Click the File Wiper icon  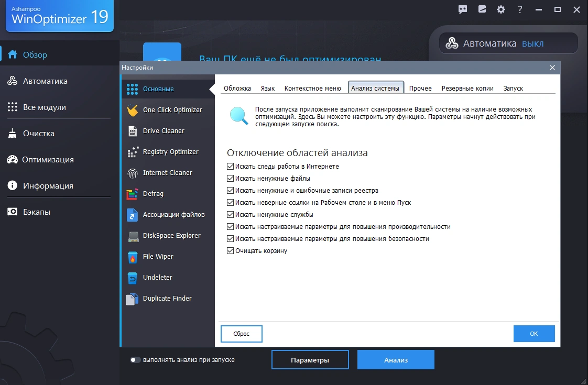click(x=133, y=257)
